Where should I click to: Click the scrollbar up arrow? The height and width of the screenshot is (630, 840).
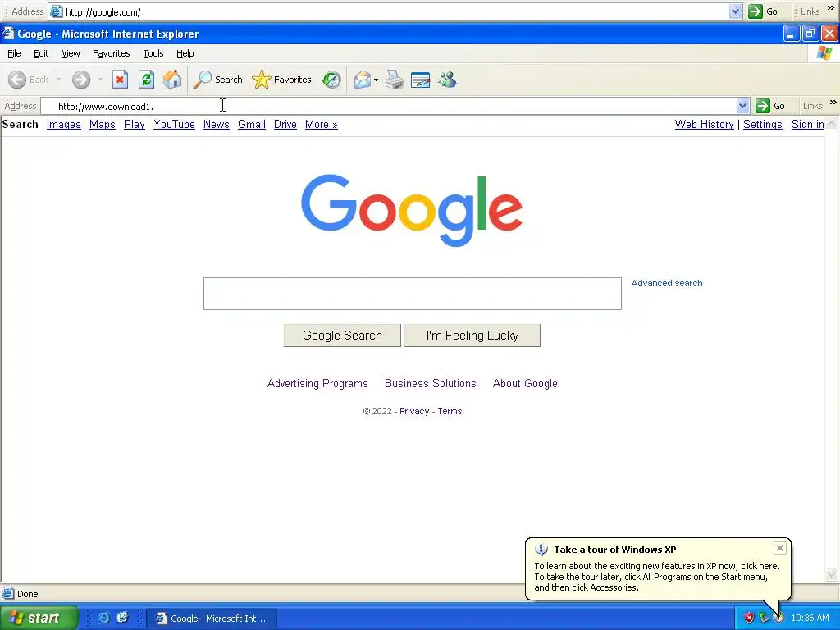tap(832, 125)
